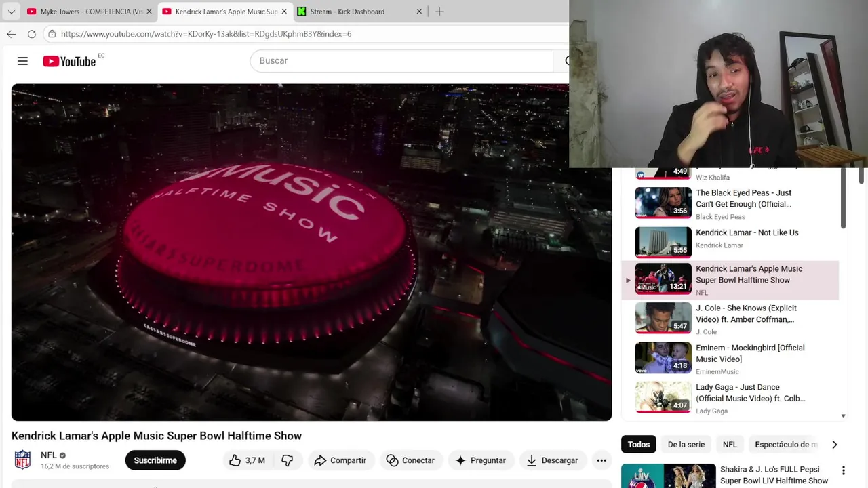Open Shakira & J. Lo video options menu
This screenshot has height=488, width=868.
844,470
